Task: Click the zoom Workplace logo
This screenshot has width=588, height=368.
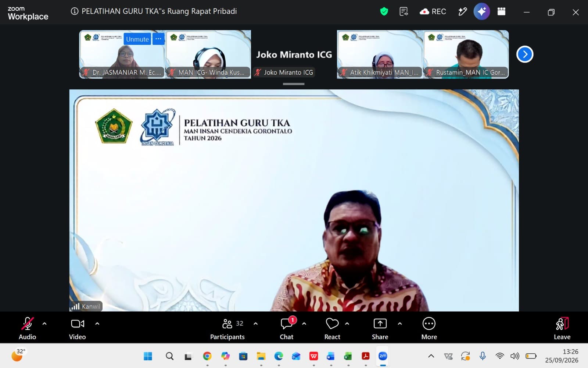Action: (x=28, y=13)
